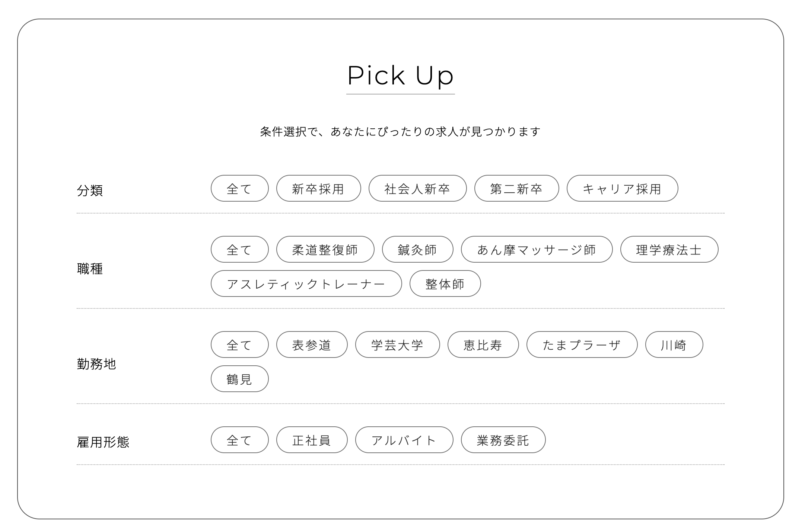Choose the 鍼灸師 job type
This screenshot has height=532, width=805.
click(x=417, y=250)
